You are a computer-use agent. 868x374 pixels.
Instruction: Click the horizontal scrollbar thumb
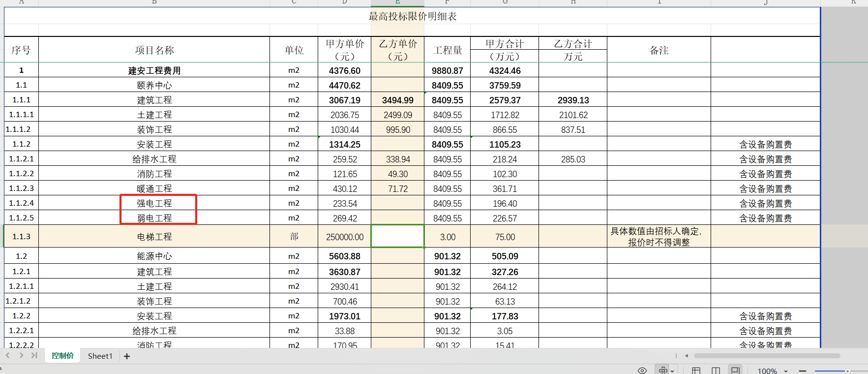pos(767,356)
